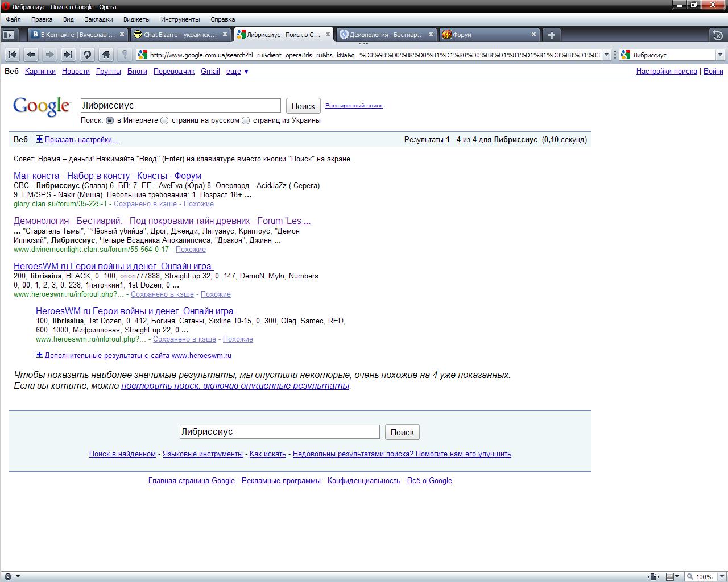Open the Картинки link
Screen dimensions: 728x582
pos(40,72)
